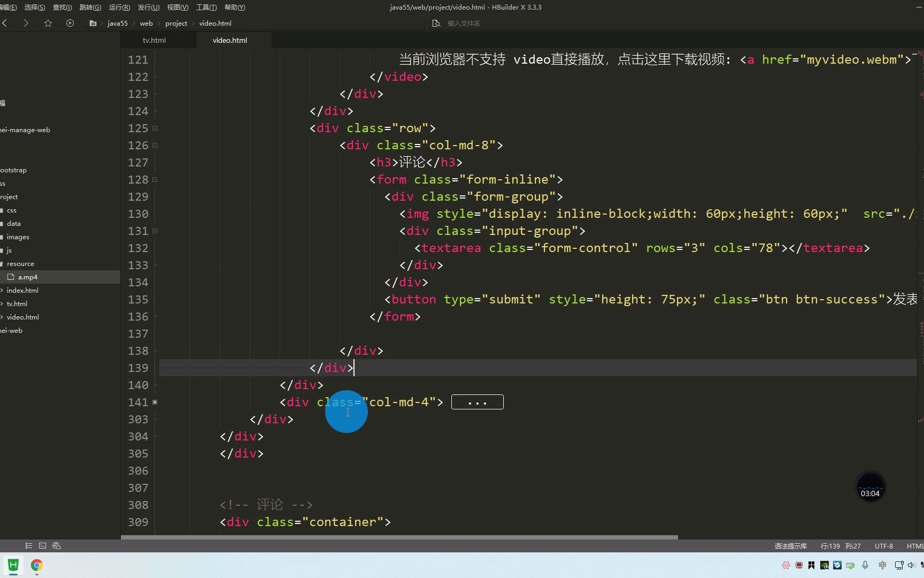Select the images folder in project tree

click(18, 237)
